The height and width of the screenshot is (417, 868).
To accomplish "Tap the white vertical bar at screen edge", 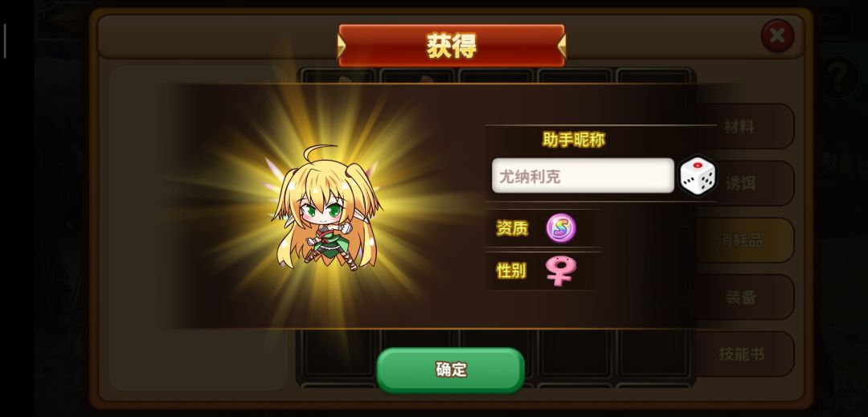I will pyautogui.click(x=5, y=41).
